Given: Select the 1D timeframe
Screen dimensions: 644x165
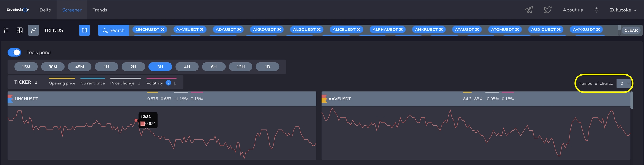Looking at the screenshot, I should click(267, 67).
